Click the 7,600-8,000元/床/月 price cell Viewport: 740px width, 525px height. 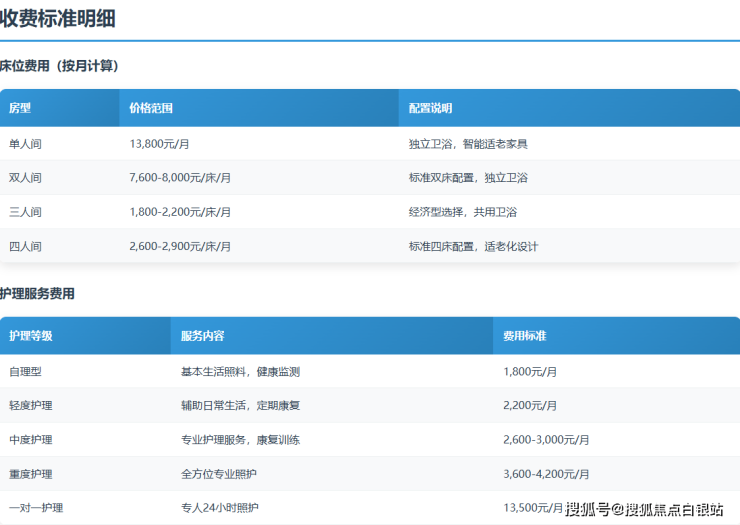coord(180,178)
